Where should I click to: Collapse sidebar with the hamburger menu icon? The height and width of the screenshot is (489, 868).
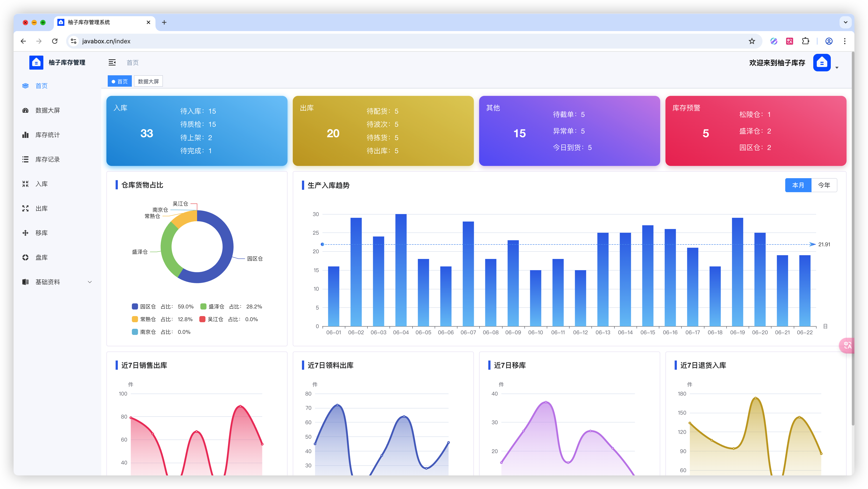[112, 63]
